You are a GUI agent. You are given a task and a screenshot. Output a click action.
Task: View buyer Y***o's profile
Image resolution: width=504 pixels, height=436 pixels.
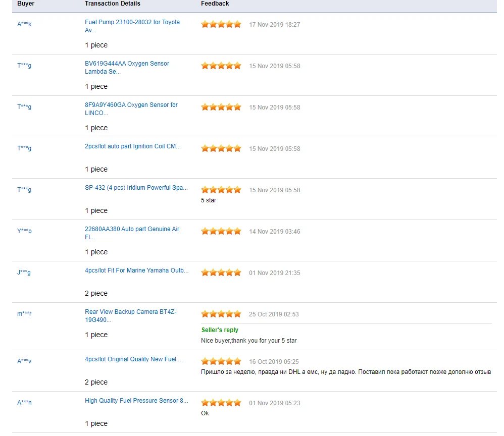(x=24, y=231)
